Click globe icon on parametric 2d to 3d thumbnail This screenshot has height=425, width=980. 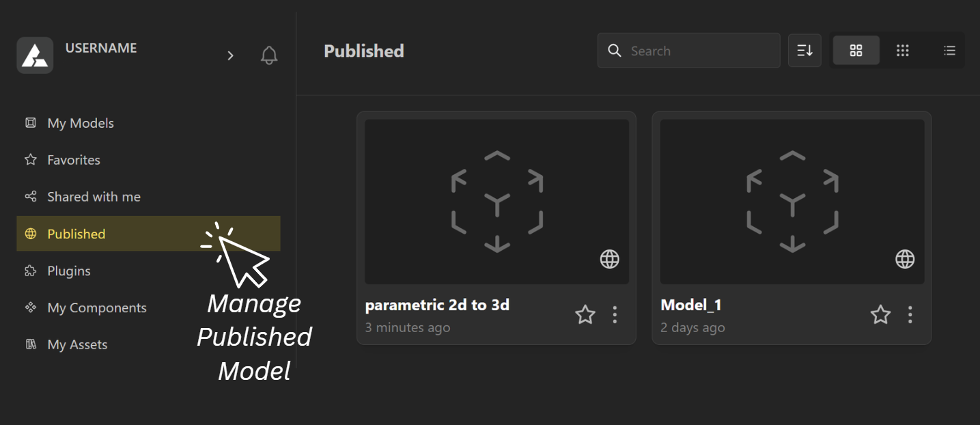click(x=609, y=259)
